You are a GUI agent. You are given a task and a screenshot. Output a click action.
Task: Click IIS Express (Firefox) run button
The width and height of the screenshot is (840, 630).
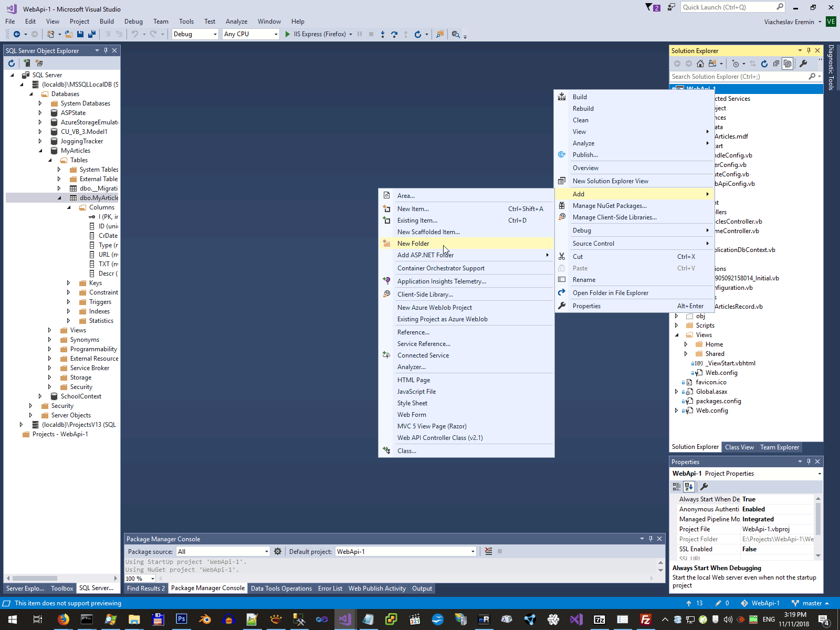tap(319, 34)
